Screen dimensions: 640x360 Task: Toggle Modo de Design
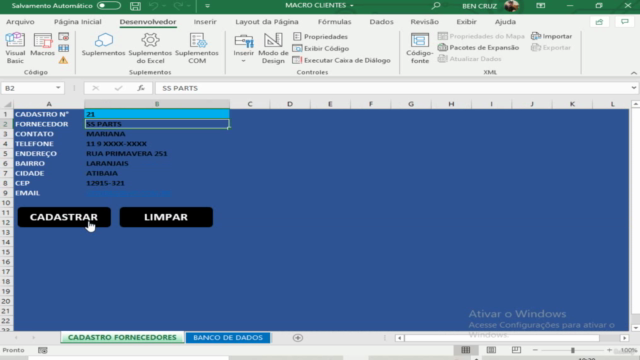coord(273,48)
